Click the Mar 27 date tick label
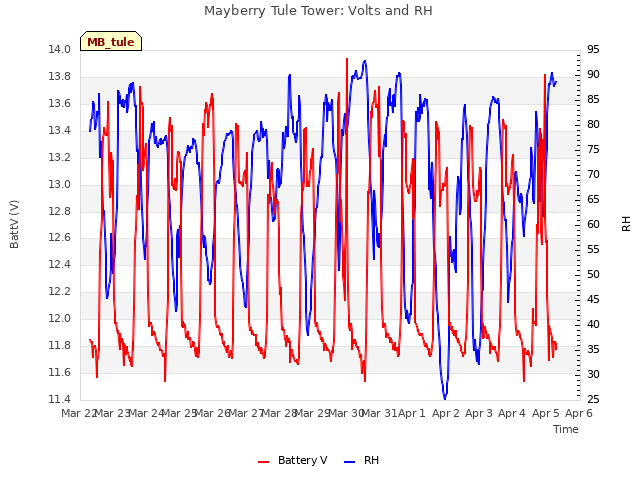 point(246,413)
